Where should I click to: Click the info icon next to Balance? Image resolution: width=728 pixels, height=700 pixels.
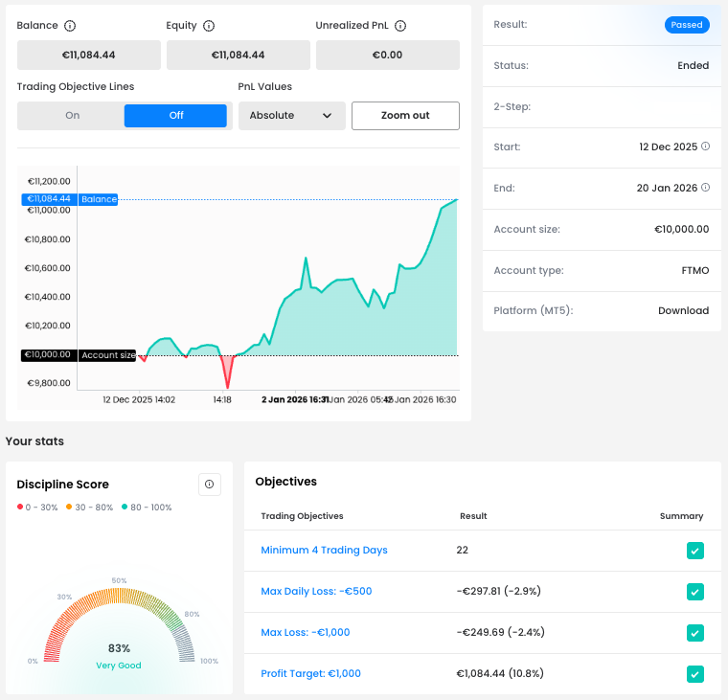point(71,26)
